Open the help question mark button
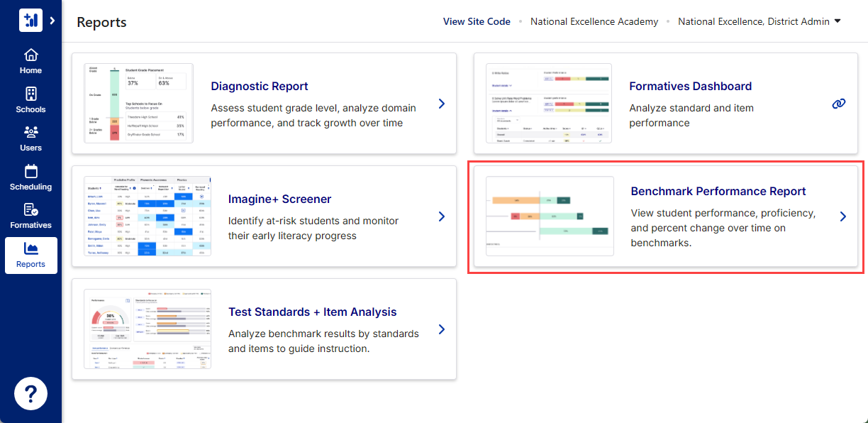Image resolution: width=868 pixels, height=423 pixels. [x=30, y=392]
